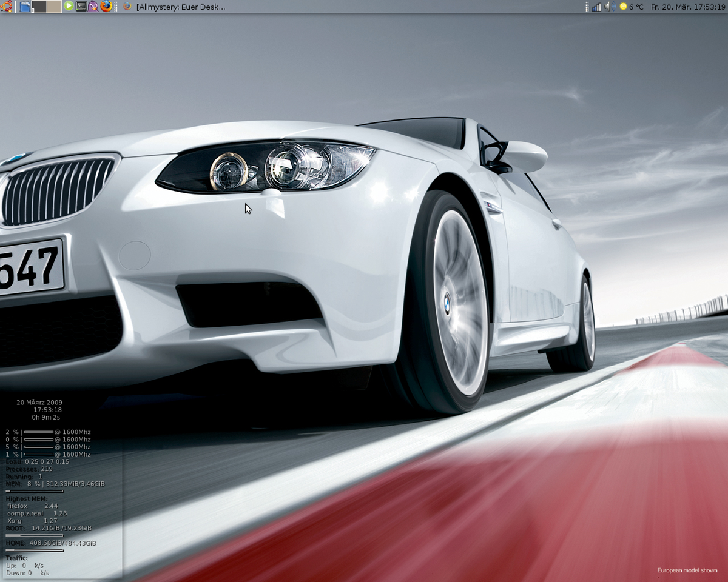Click the "European model shown" caption
Viewport: 728px width, 582px height.
[x=687, y=570]
